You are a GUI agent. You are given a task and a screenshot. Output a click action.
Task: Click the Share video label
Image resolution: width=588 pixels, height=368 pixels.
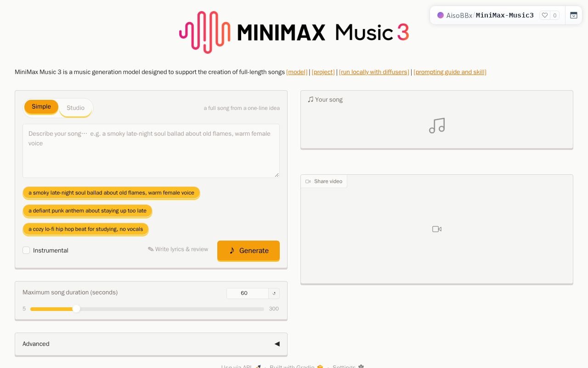(324, 181)
